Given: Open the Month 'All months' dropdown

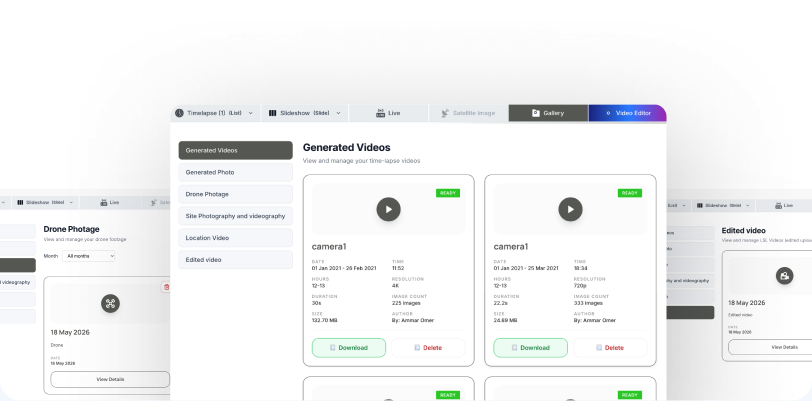Looking at the screenshot, I should tap(89, 256).
